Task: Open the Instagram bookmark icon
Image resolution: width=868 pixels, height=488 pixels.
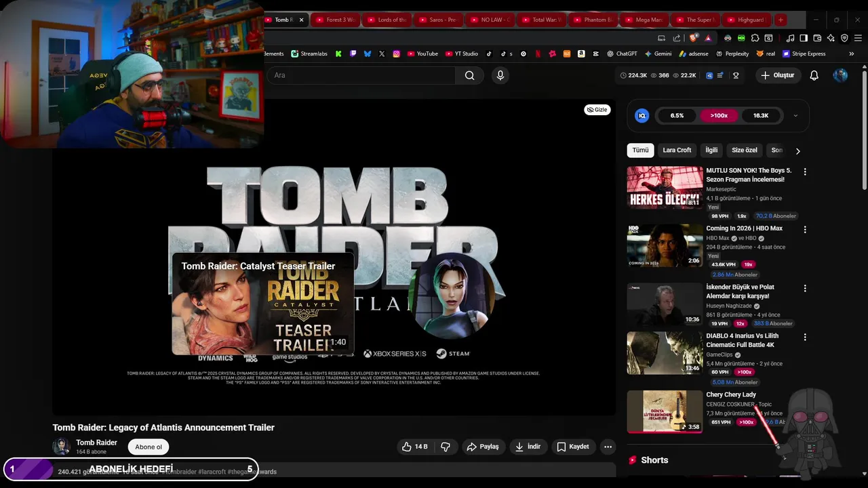Action: (x=397, y=54)
